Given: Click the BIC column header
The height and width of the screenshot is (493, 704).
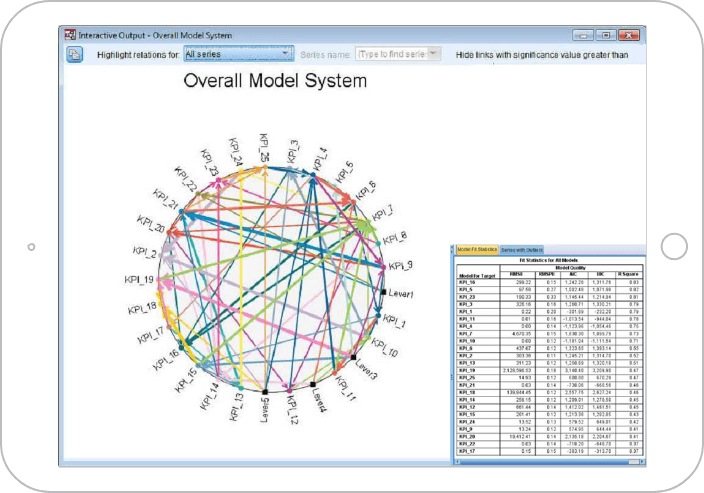Looking at the screenshot, I should point(601,274).
